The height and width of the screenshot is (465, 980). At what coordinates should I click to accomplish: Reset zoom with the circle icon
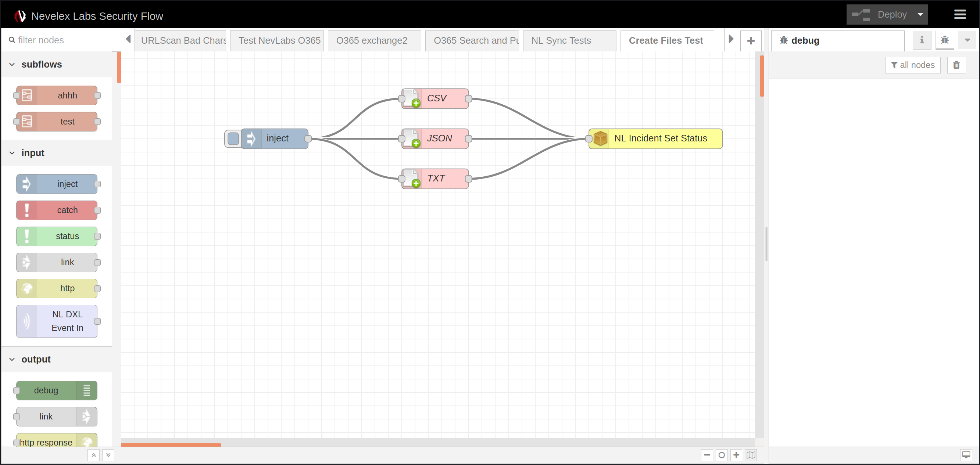pos(721,455)
